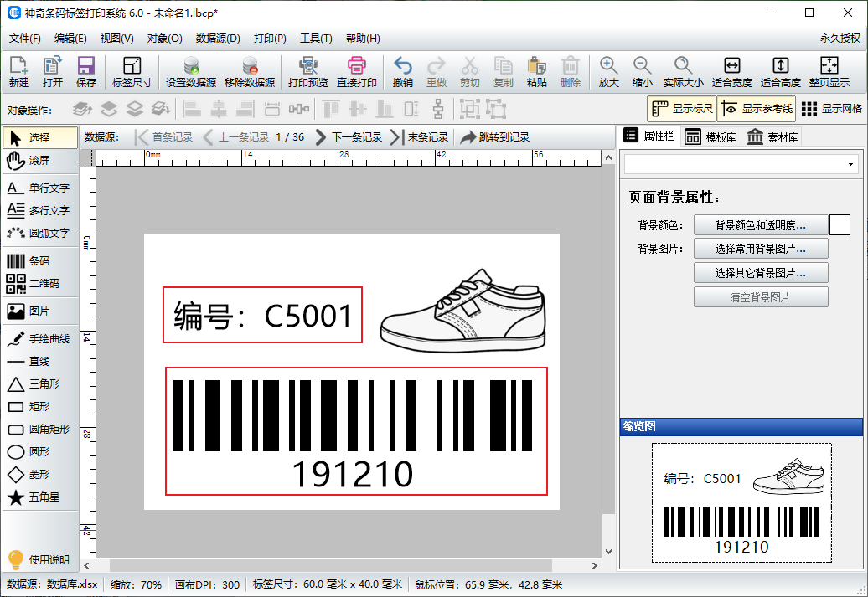Image resolution: width=868 pixels, height=597 pixels.
Task: Switch to the 模板库 template library tab
Action: (710, 136)
